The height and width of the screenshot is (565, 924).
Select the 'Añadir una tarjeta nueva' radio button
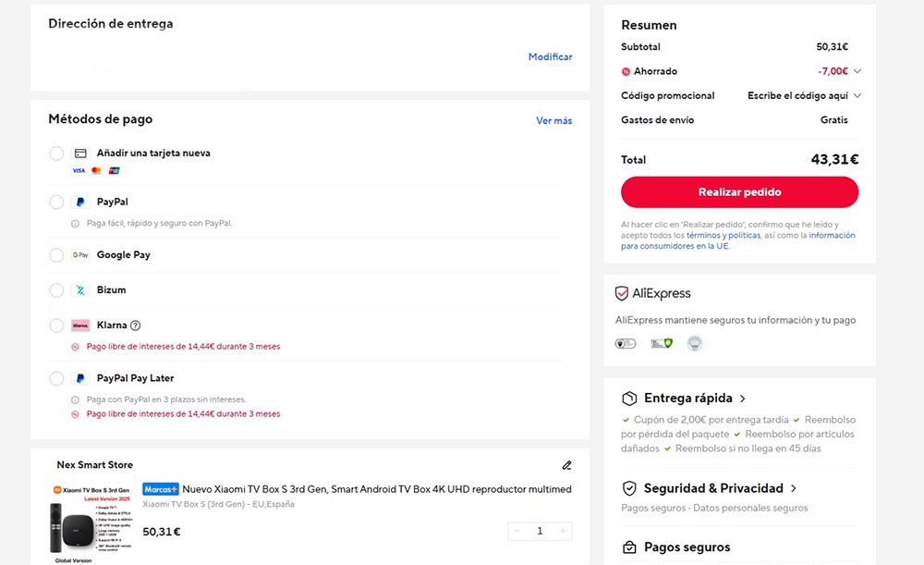pyautogui.click(x=56, y=154)
